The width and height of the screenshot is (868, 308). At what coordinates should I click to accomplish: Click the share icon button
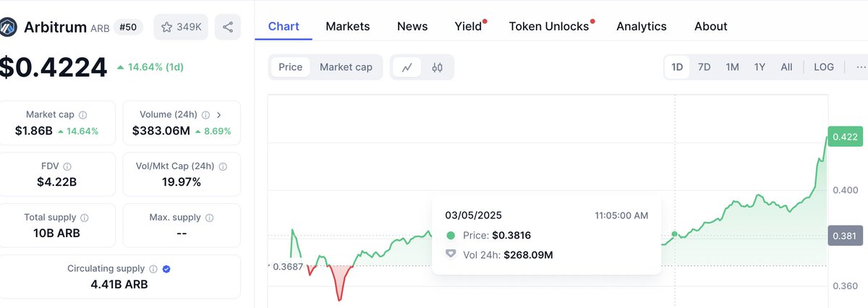[228, 27]
